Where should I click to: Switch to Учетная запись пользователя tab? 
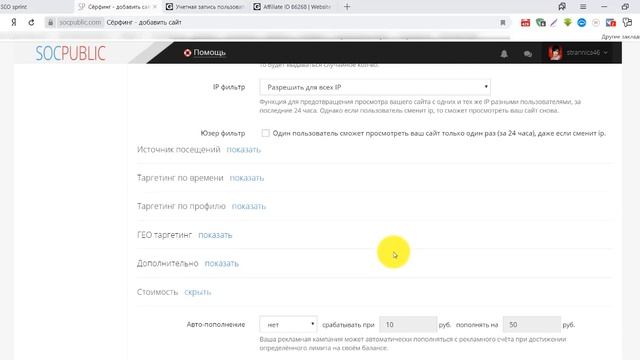205,7
